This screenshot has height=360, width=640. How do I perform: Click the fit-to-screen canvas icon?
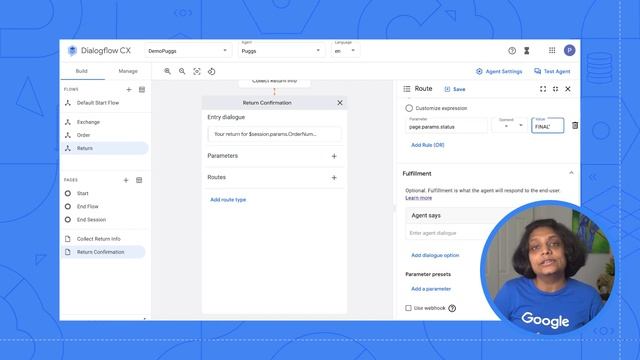coord(197,71)
